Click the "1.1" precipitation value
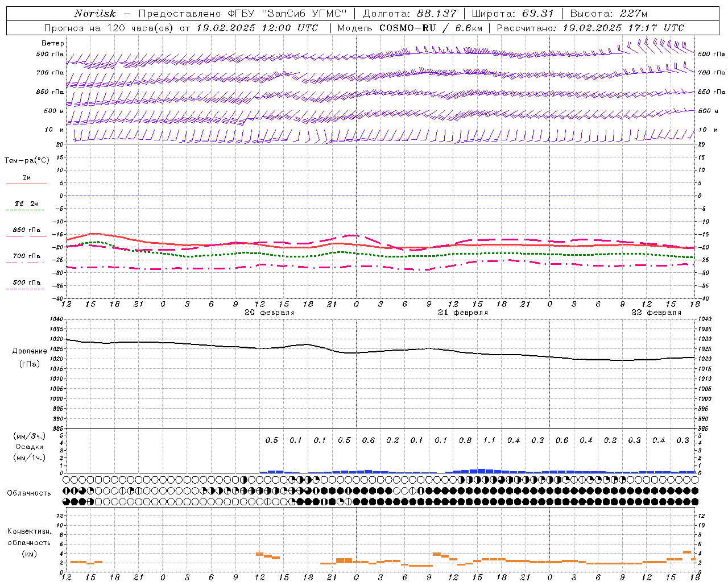 [489, 440]
